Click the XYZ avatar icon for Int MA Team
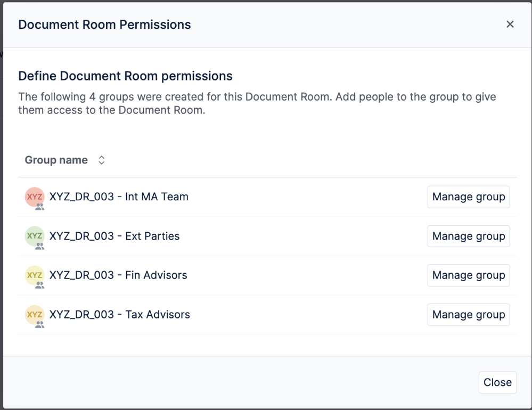Viewport: 532px width, 410px height. point(34,198)
